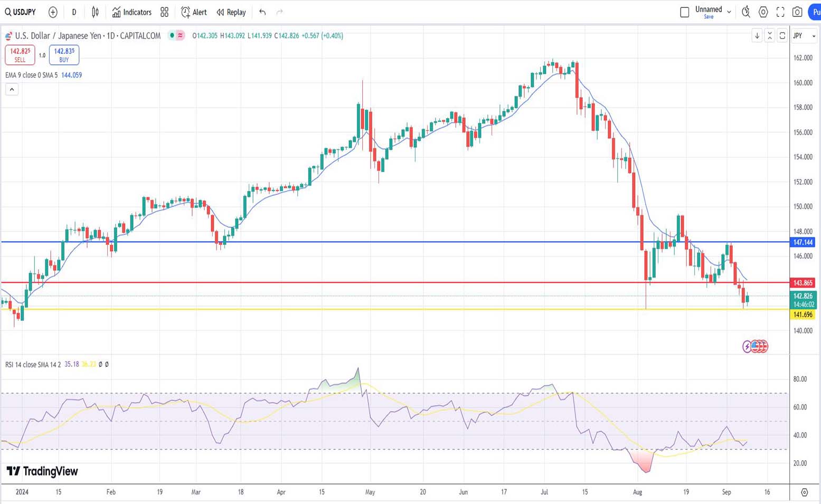The height and width of the screenshot is (504, 821).
Task: Take a chart snapshot with camera icon
Action: 797,12
